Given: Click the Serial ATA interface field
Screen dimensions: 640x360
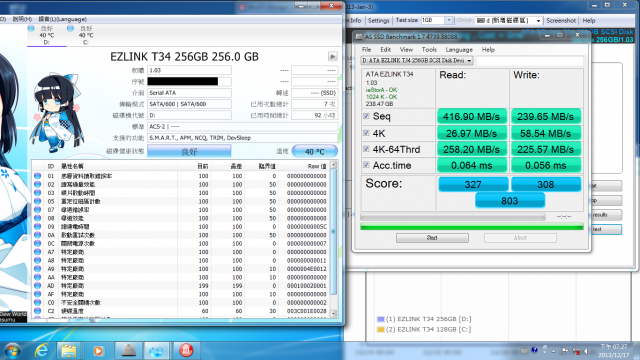Looking at the screenshot, I should tap(189, 93).
